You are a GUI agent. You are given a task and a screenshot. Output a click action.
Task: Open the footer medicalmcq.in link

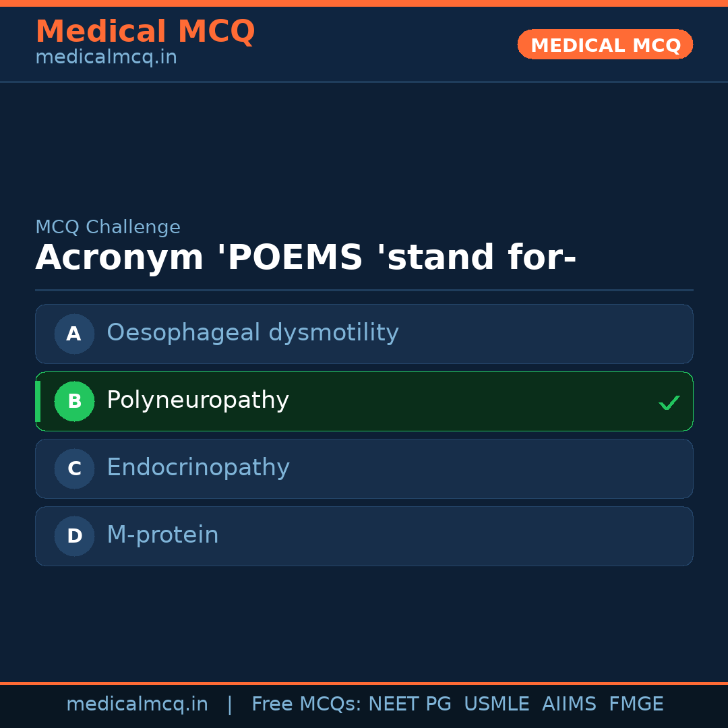point(137,704)
